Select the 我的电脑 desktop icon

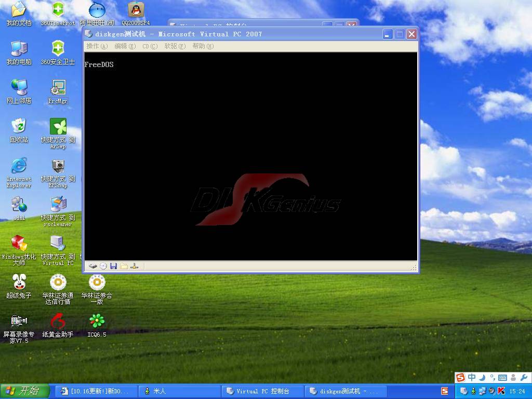click(x=19, y=53)
